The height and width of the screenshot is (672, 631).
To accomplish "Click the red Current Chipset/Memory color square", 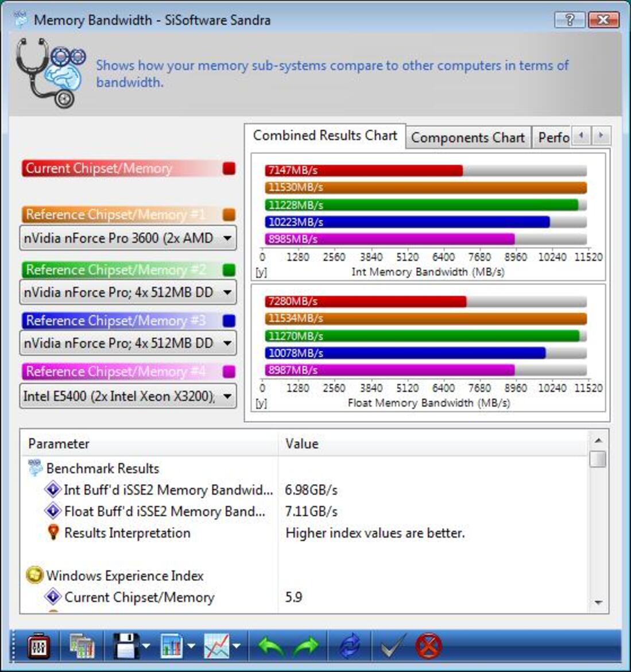I will 229,168.
